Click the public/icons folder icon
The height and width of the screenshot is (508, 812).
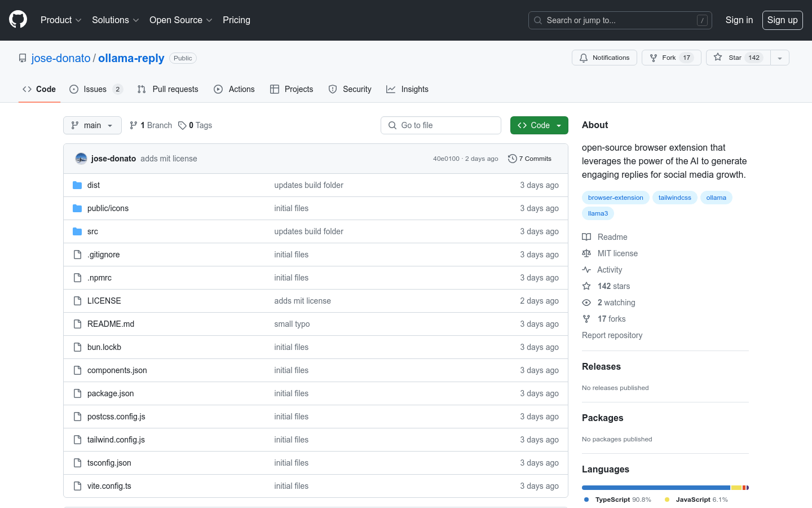(x=77, y=208)
